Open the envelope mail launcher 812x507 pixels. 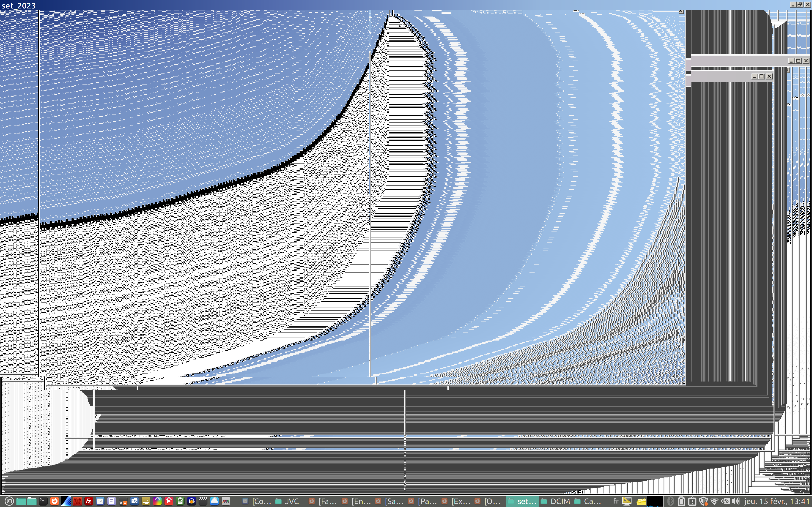(x=100, y=501)
